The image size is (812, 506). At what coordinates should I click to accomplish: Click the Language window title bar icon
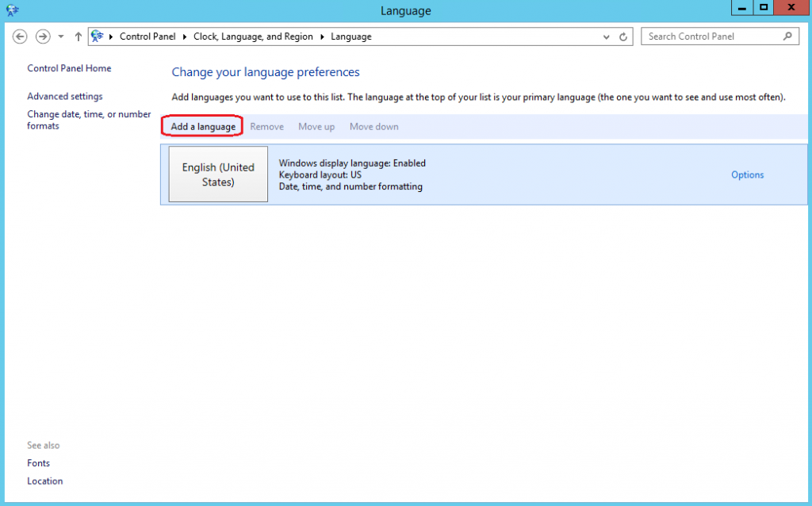13,10
